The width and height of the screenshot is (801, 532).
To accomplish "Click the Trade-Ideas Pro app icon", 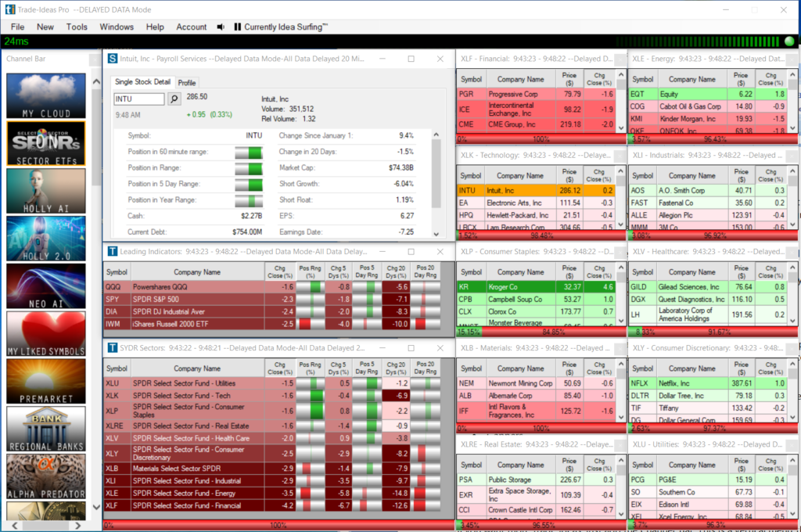I will coord(9,9).
